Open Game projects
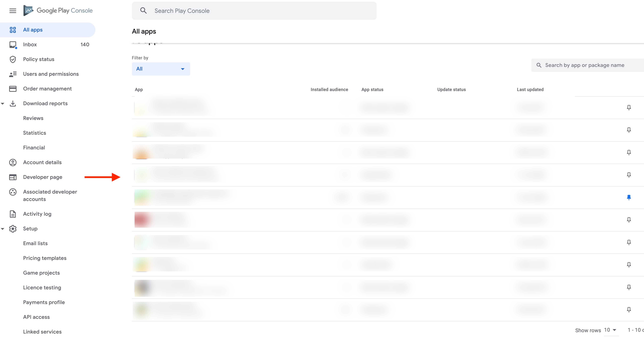 point(41,273)
